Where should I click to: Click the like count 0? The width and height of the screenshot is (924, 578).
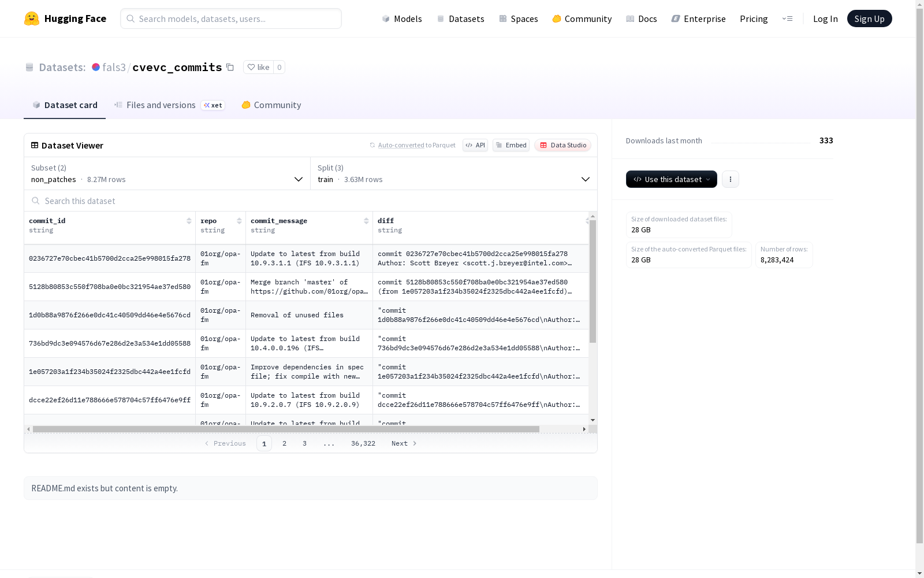[x=280, y=67]
